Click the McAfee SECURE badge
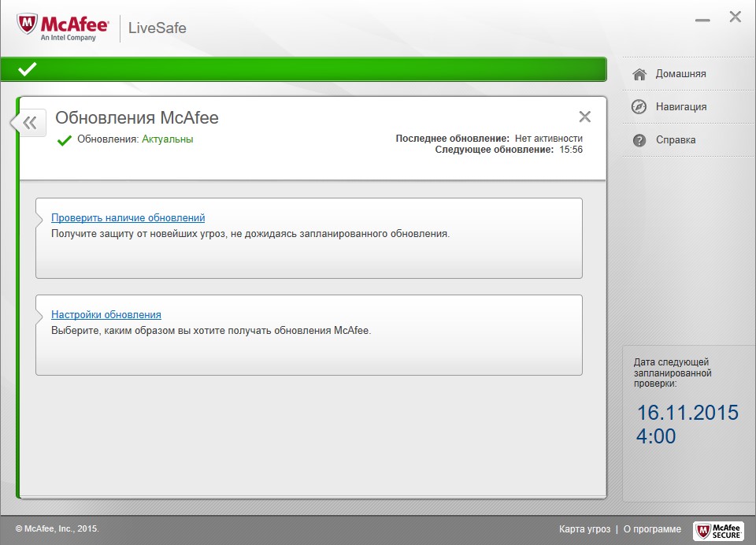The image size is (756, 545). coord(719,531)
